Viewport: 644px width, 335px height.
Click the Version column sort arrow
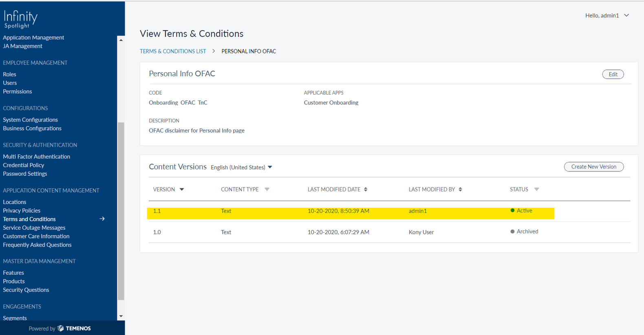tap(182, 189)
